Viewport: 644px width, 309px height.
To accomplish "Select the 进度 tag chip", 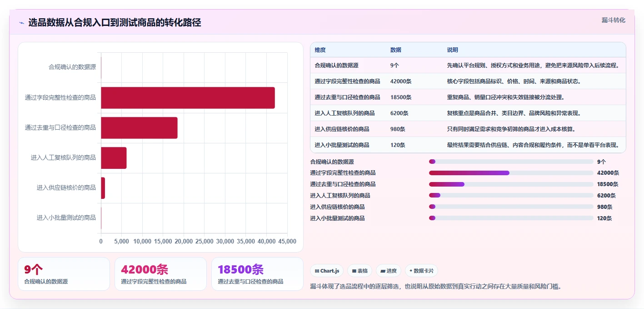I will [x=389, y=271].
